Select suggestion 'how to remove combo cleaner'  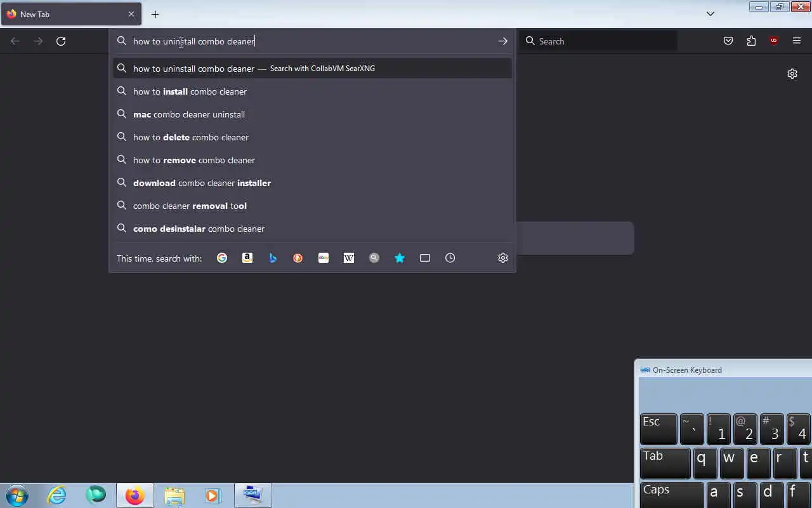click(x=312, y=160)
